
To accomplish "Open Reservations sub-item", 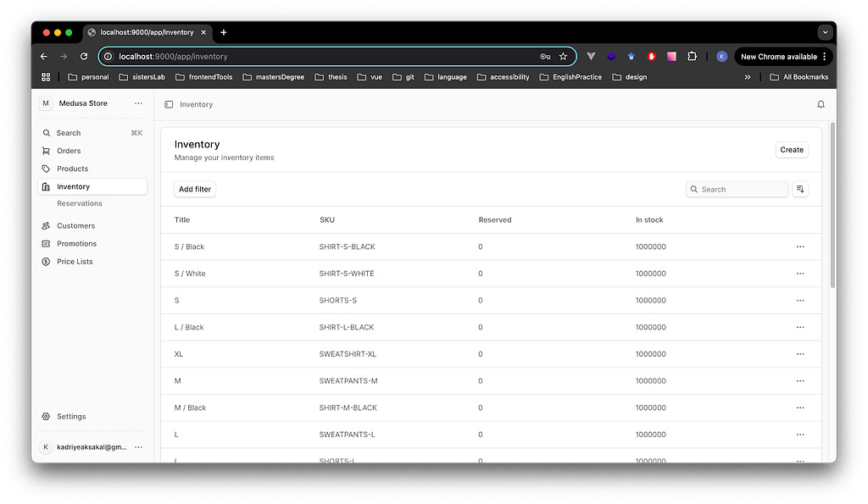I will tap(79, 203).
